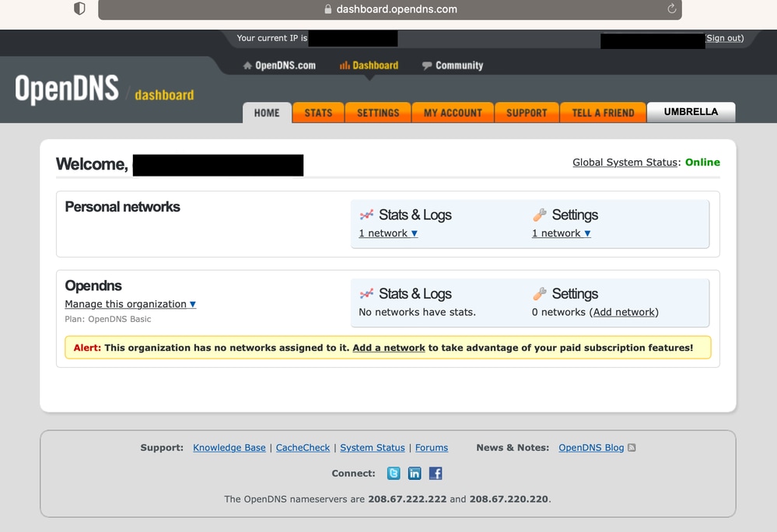Open the Community navigation link
777x532 pixels.
pyautogui.click(x=459, y=65)
